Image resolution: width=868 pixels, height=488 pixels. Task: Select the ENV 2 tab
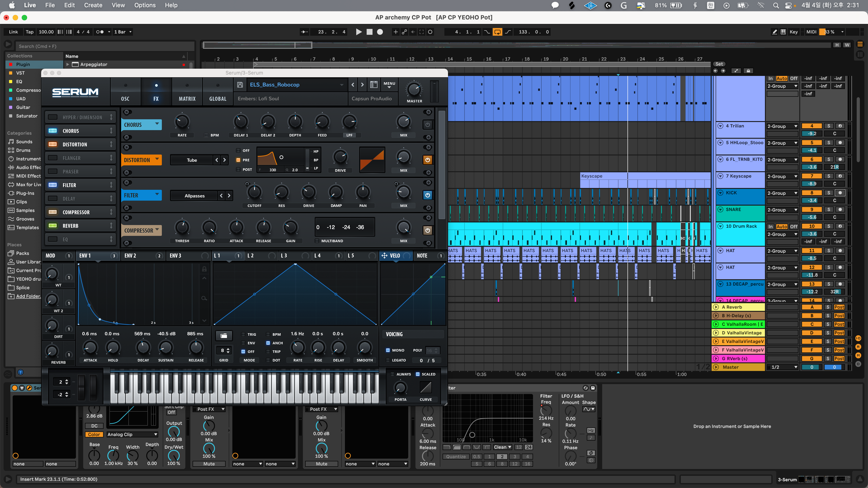coord(143,256)
